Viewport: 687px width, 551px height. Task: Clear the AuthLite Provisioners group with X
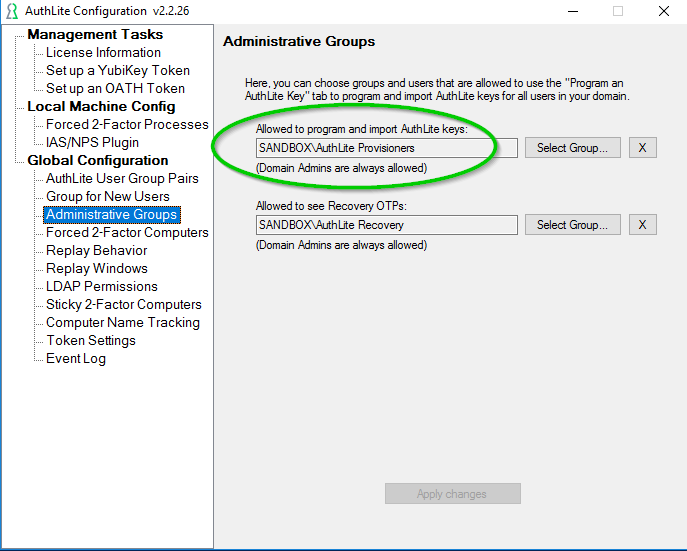643,148
